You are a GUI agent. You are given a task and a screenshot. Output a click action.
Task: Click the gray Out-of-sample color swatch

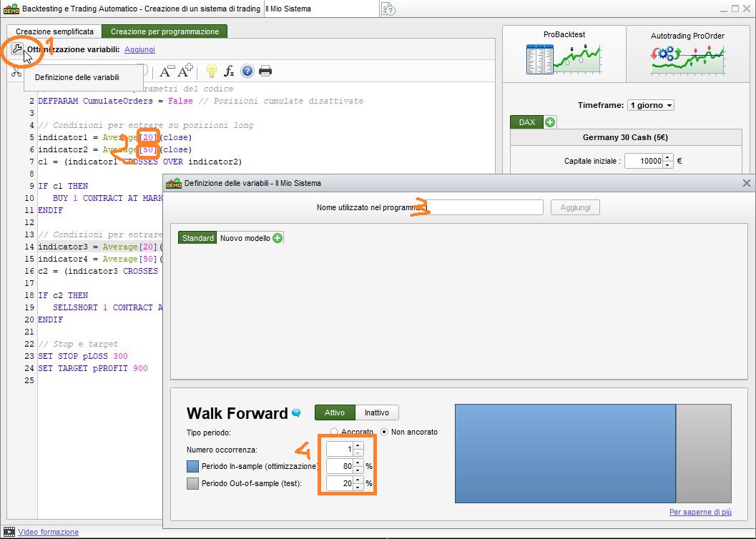point(192,483)
